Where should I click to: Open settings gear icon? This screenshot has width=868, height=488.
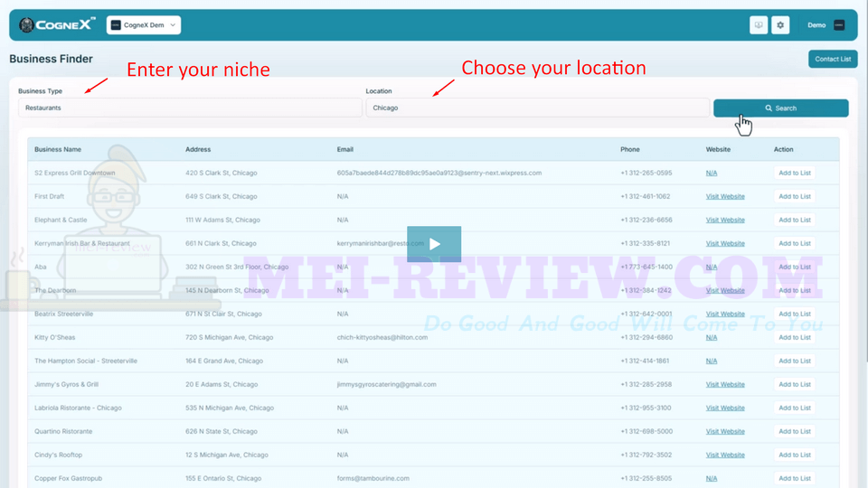tap(780, 25)
